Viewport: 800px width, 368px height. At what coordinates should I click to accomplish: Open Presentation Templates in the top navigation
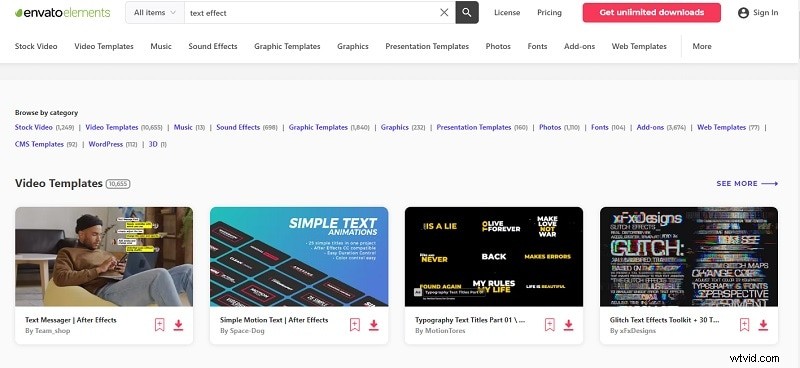[x=427, y=46]
